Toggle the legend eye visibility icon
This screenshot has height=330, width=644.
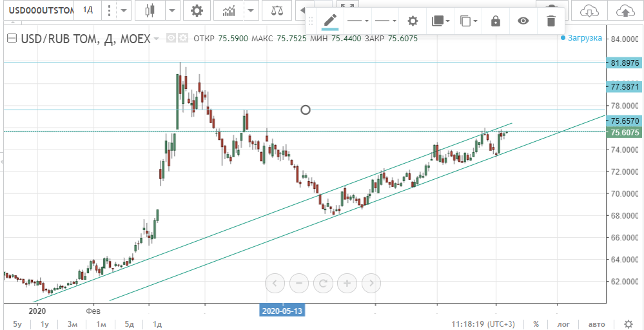pyautogui.click(x=171, y=39)
